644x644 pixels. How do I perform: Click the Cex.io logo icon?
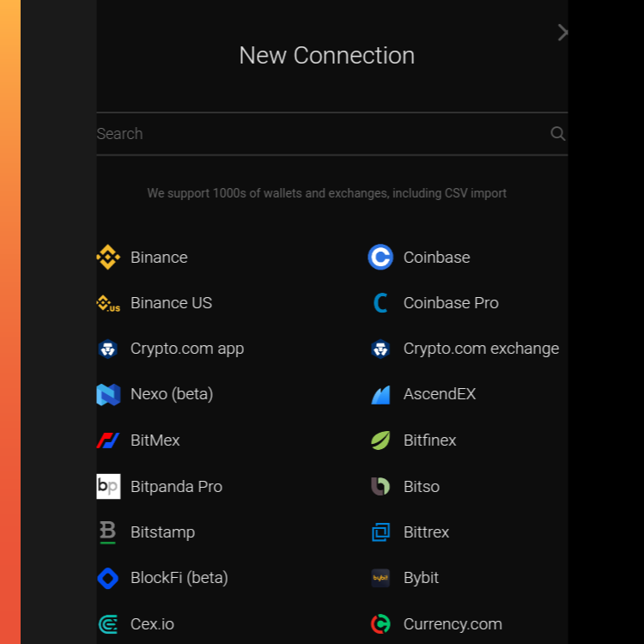click(x=108, y=624)
